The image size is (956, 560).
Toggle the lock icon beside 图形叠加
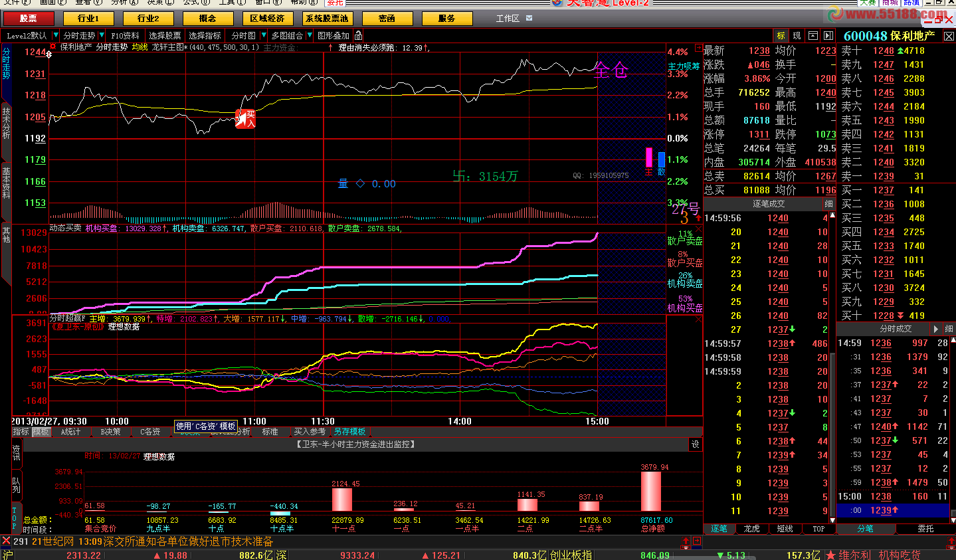click(x=359, y=35)
